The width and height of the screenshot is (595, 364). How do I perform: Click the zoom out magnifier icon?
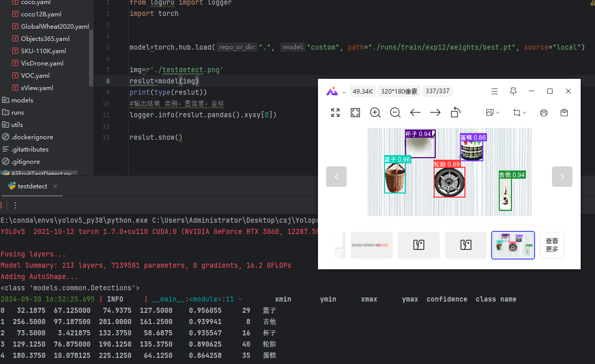395,113
